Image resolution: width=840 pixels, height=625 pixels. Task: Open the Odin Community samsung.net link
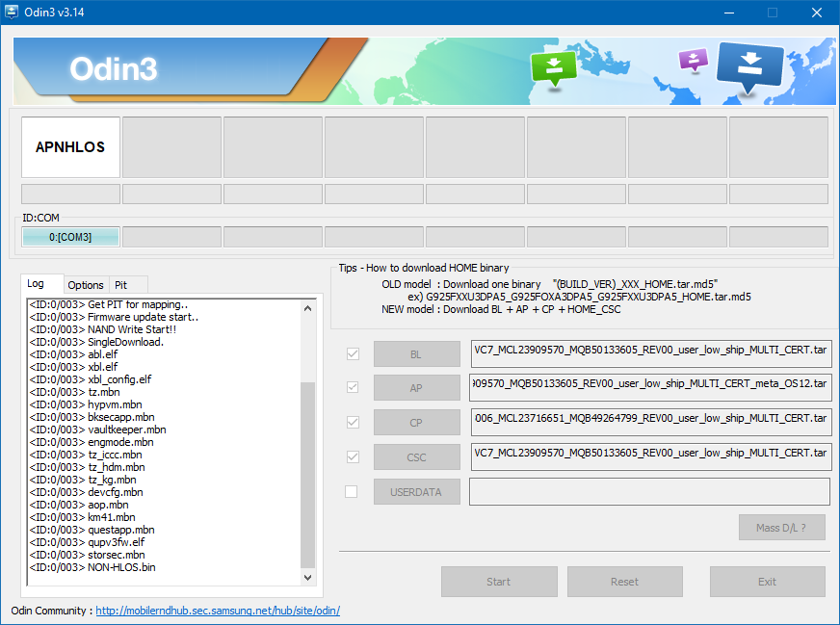(x=218, y=611)
